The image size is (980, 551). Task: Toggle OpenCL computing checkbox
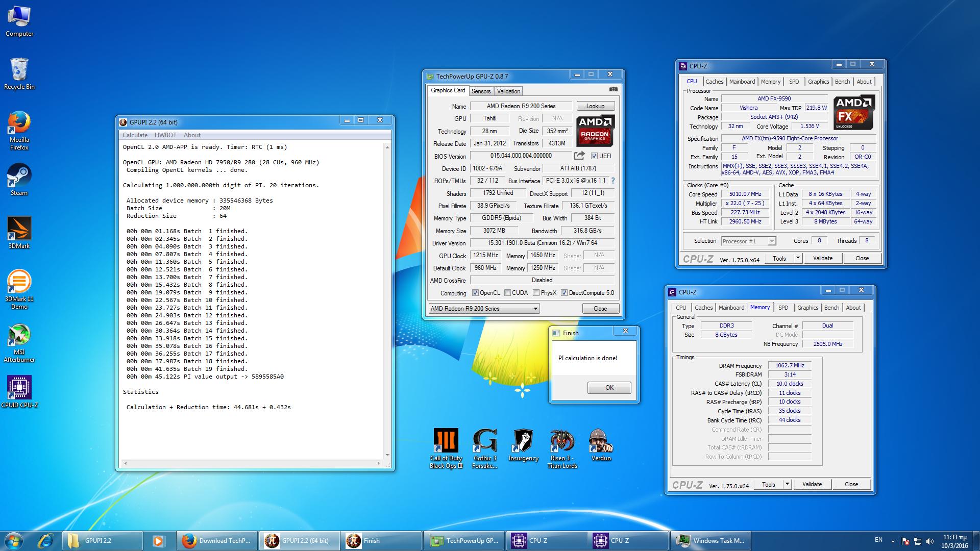pyautogui.click(x=475, y=293)
